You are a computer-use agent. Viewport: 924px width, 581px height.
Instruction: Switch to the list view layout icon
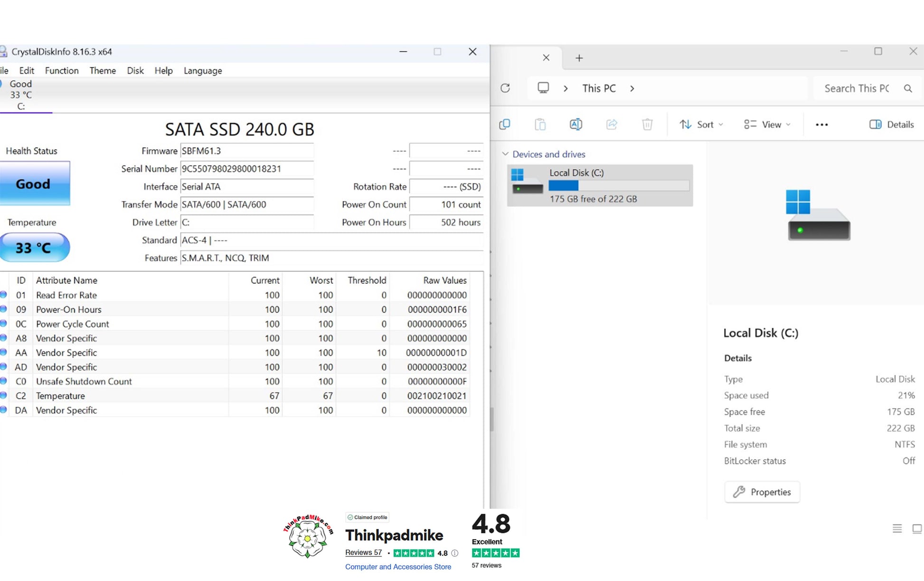coord(897,529)
